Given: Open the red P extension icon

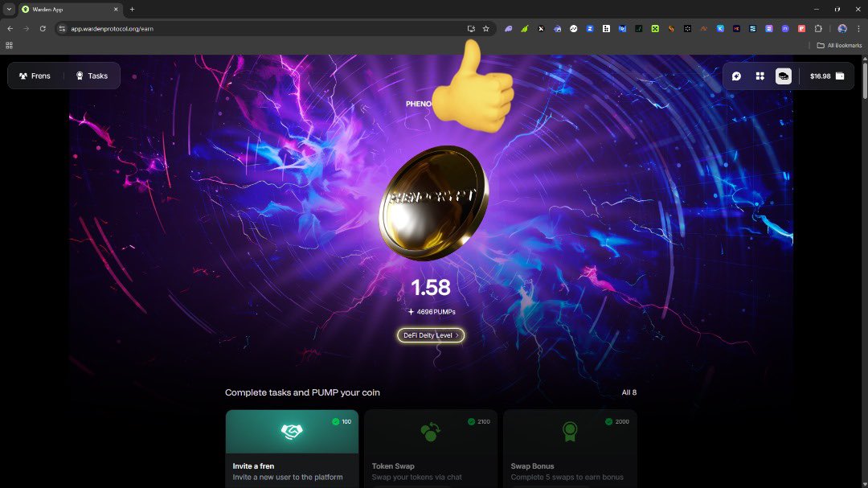Looking at the screenshot, I should (801, 29).
